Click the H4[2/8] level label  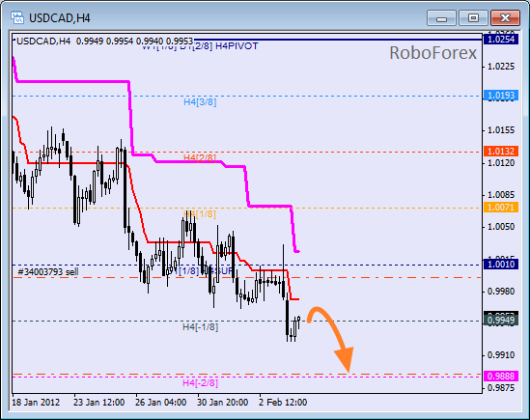tap(200, 158)
